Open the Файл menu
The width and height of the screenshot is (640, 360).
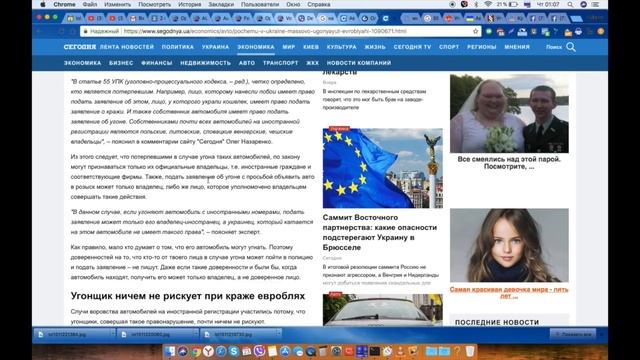click(90, 4)
